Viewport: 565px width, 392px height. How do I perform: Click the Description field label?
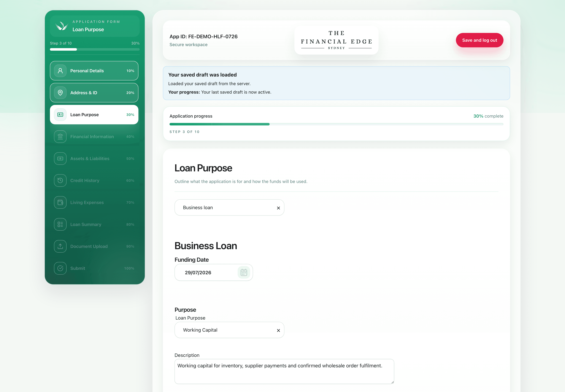tap(187, 355)
